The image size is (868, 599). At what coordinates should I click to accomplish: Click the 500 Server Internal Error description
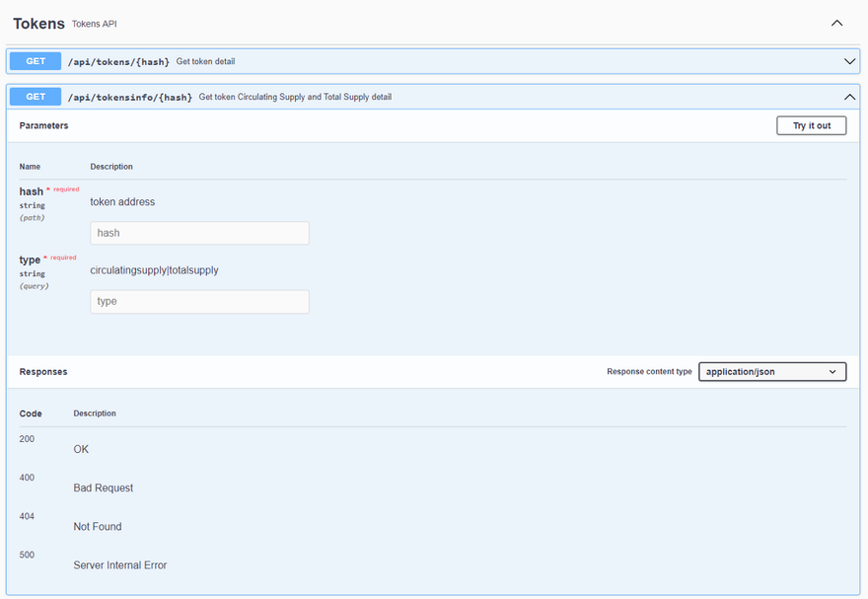[120, 565]
